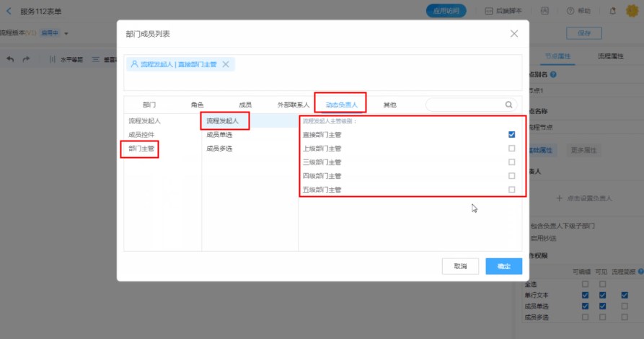
Task: Tick the 三级部门主管 checkbox
Action: pos(511,162)
